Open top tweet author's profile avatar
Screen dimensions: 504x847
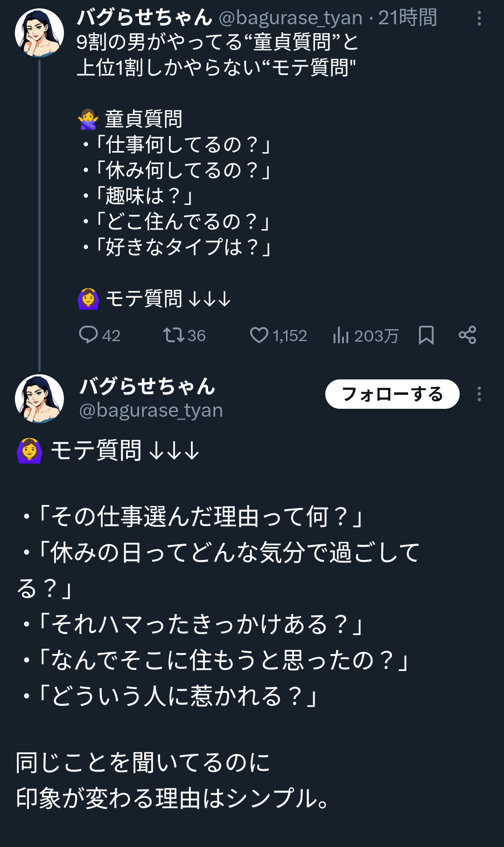tap(39, 33)
